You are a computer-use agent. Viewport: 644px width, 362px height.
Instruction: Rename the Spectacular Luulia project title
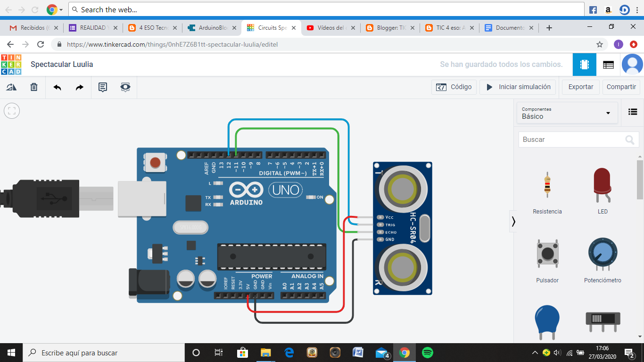coord(62,65)
